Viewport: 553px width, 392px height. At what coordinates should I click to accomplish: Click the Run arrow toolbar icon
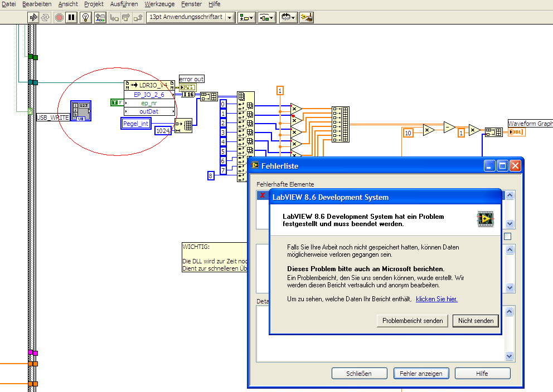click(x=33, y=17)
